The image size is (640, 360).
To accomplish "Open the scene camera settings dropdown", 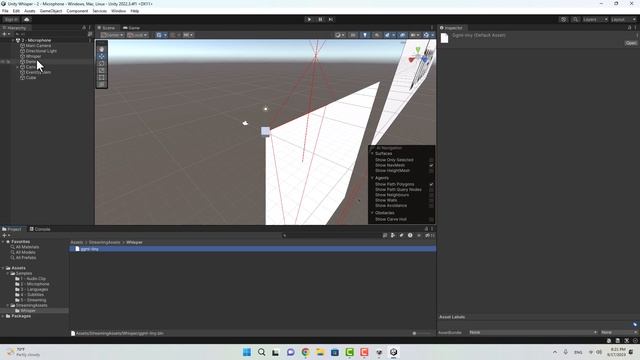I will (x=415, y=35).
